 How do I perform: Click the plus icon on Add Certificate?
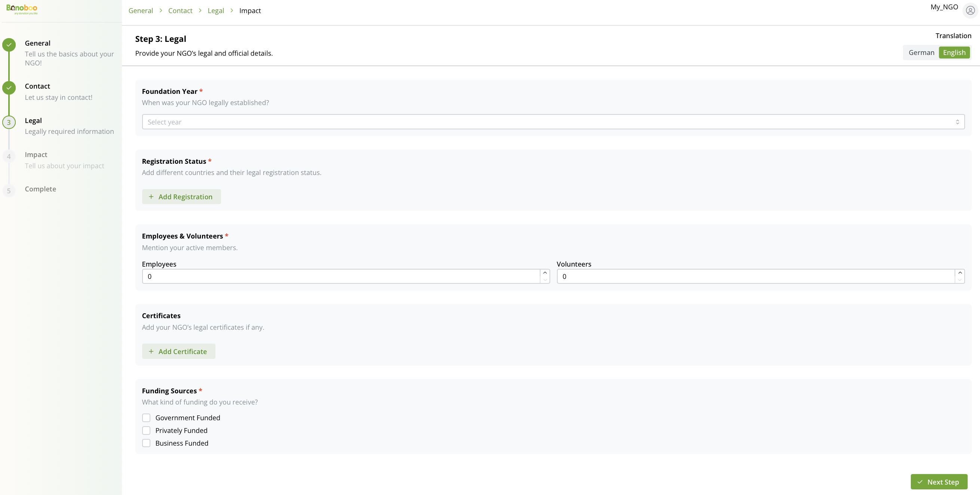coord(151,351)
